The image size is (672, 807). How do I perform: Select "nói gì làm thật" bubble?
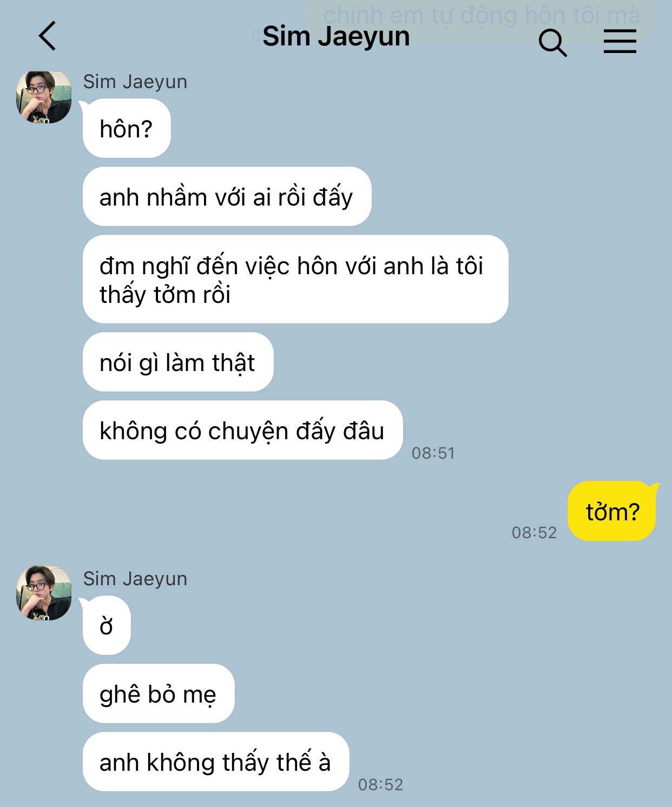[x=178, y=362]
